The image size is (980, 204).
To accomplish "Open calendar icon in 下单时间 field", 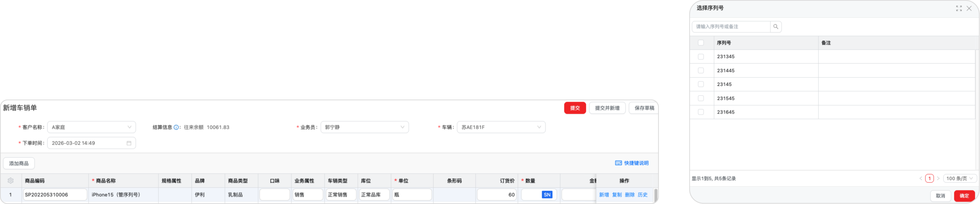I will 129,143.
